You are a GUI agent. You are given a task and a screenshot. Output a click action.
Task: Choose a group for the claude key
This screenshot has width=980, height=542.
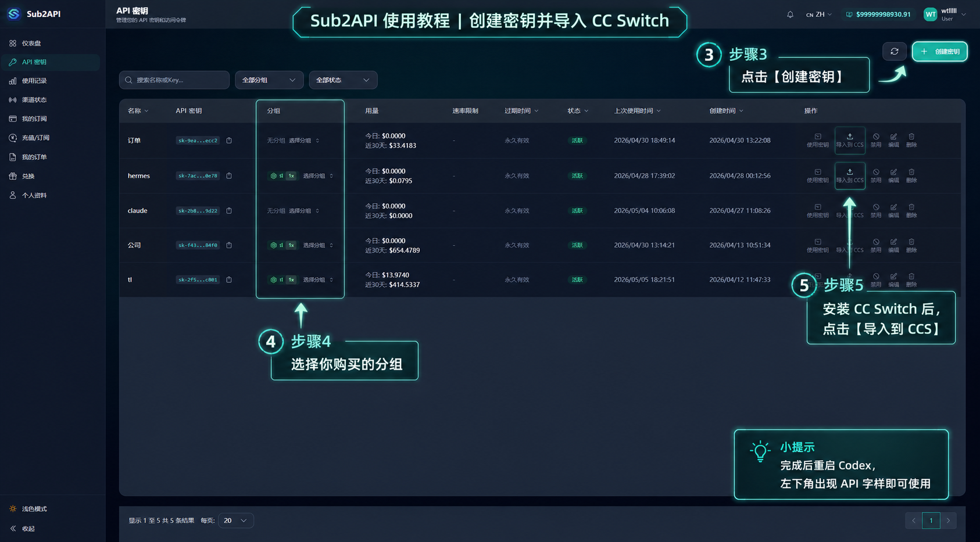tap(304, 211)
